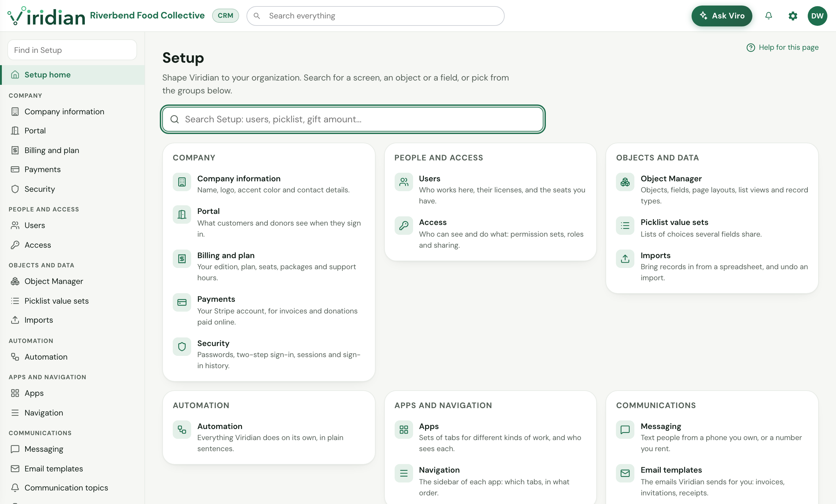This screenshot has width=836, height=504.
Task: Open the Automation card title
Action: coord(220,426)
